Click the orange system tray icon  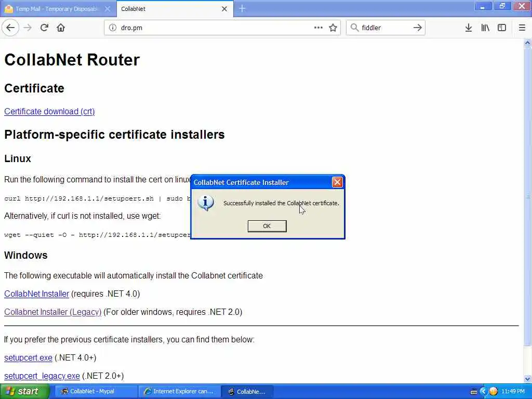(494, 391)
